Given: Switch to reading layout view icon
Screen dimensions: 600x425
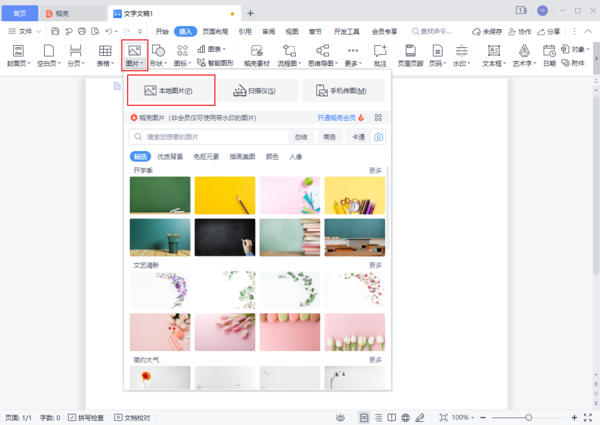Looking at the screenshot, I should (391, 418).
